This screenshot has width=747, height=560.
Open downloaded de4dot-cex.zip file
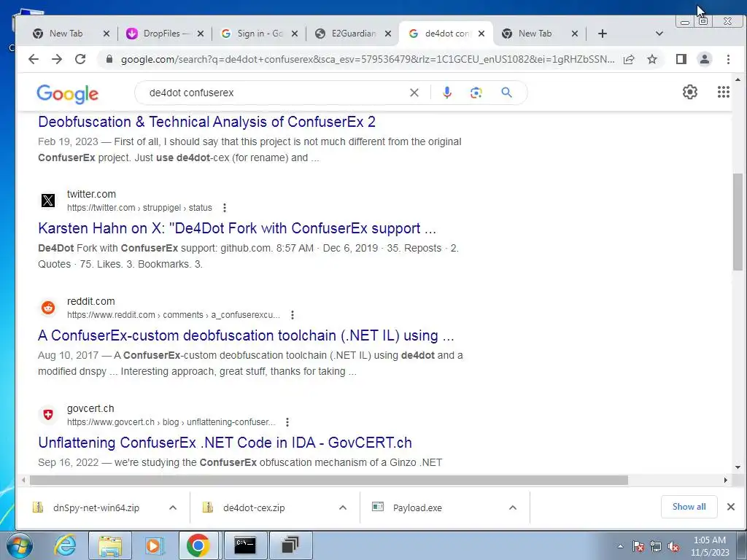pos(254,507)
